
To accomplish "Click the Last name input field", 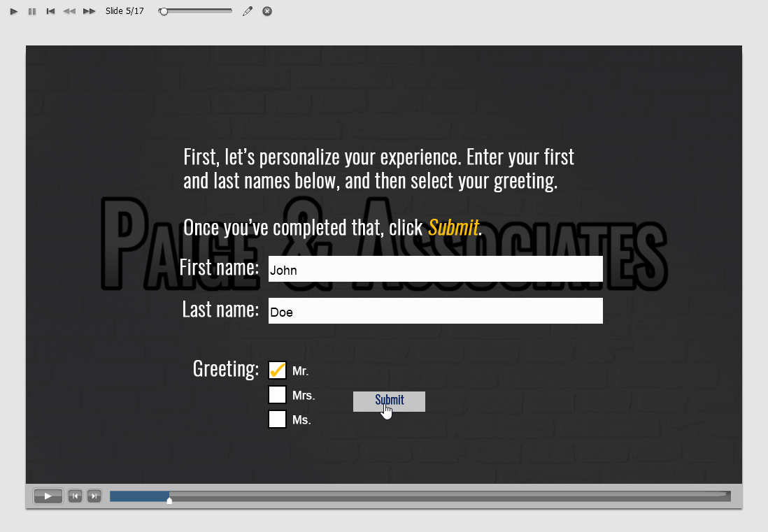I will (x=436, y=311).
